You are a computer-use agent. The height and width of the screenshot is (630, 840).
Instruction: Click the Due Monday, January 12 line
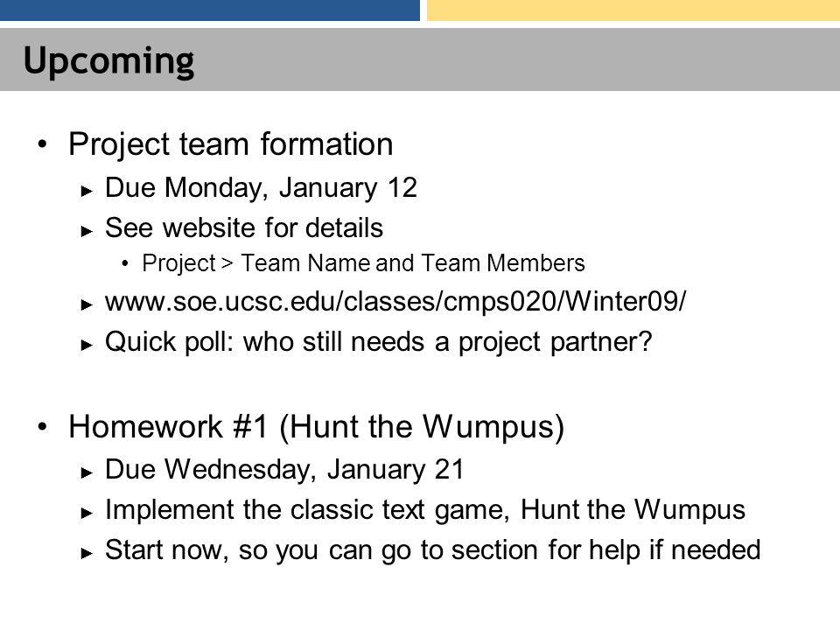coord(261,188)
